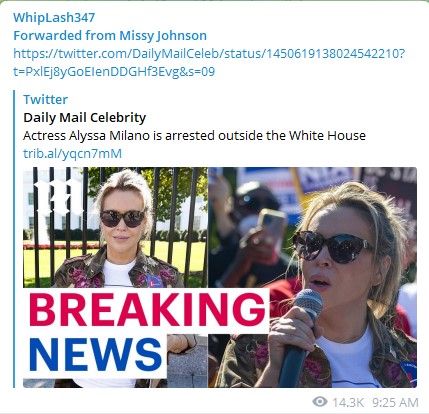The width and height of the screenshot is (429, 414).
Task: Click the 14.3K view count
Action: tap(348, 402)
